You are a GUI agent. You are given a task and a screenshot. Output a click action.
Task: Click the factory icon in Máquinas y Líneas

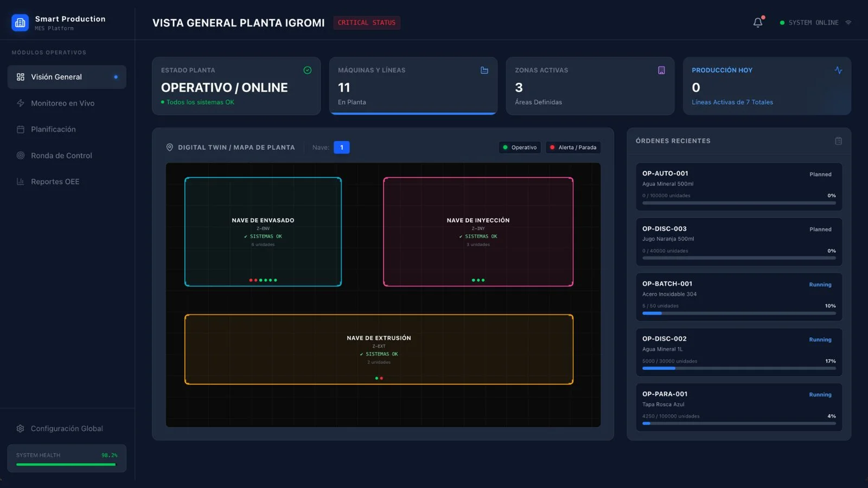pos(484,70)
